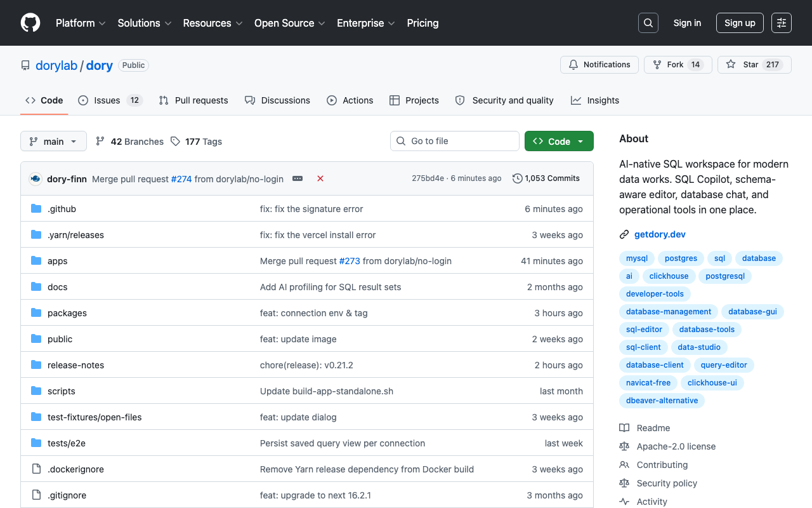
Task: Click the scripts folder icon
Action: click(x=36, y=391)
